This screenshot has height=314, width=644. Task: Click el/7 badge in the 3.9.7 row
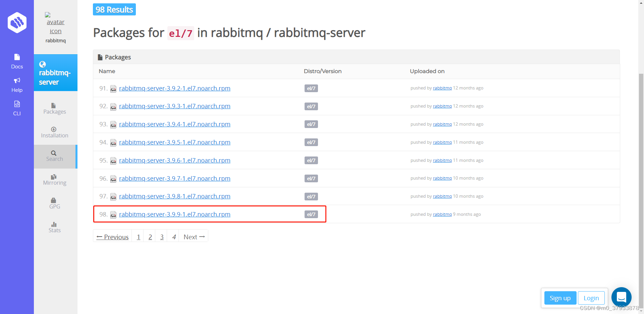311,179
